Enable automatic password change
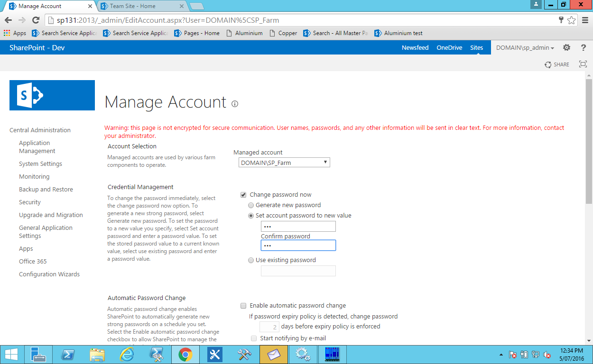The height and width of the screenshot is (364, 593). 243,306
